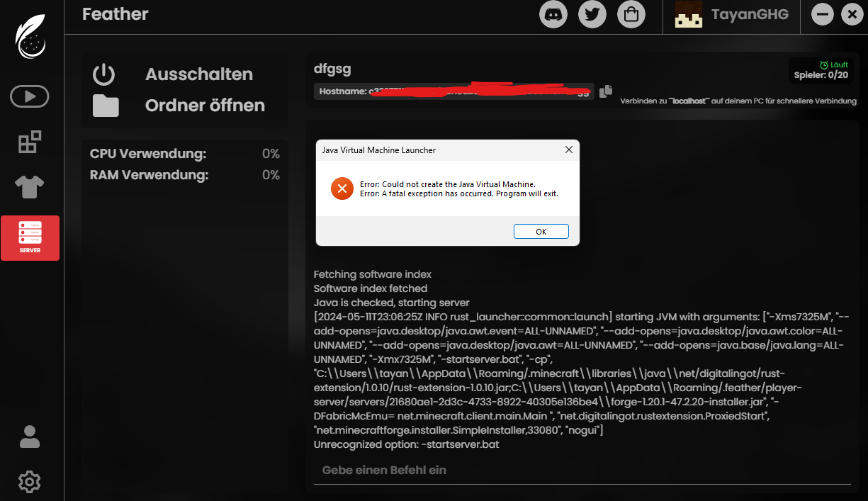The height and width of the screenshot is (501, 868).
Task: Open the cosmetics shirt icon
Action: (30, 187)
